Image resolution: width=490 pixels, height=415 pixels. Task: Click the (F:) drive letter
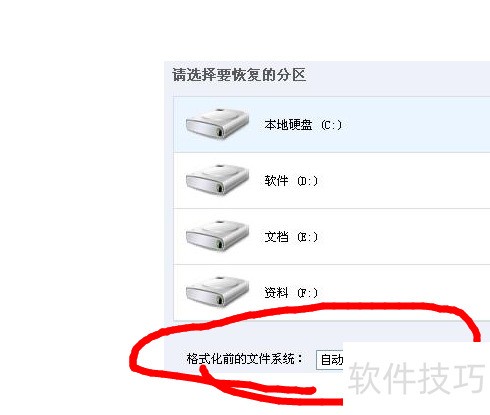(307, 293)
